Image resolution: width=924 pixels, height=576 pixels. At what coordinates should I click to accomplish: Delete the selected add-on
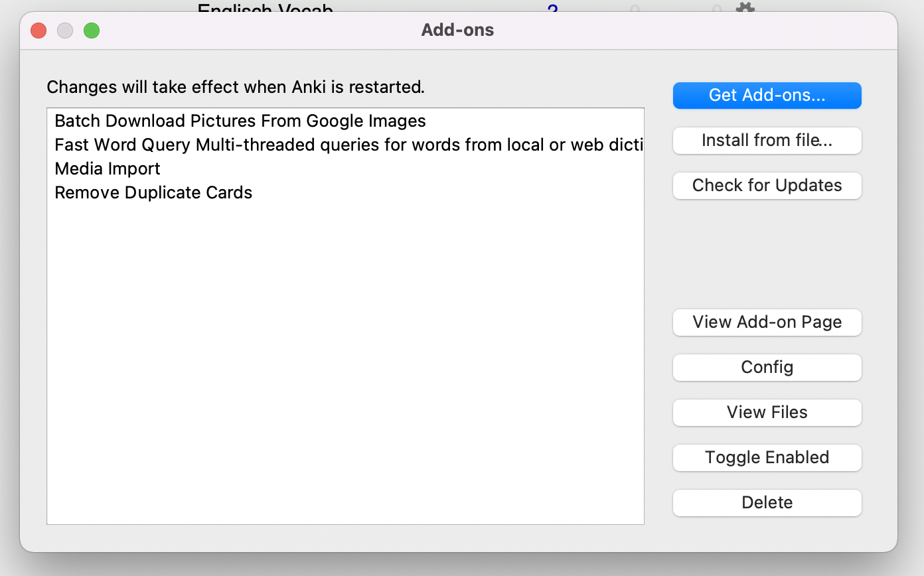(767, 502)
